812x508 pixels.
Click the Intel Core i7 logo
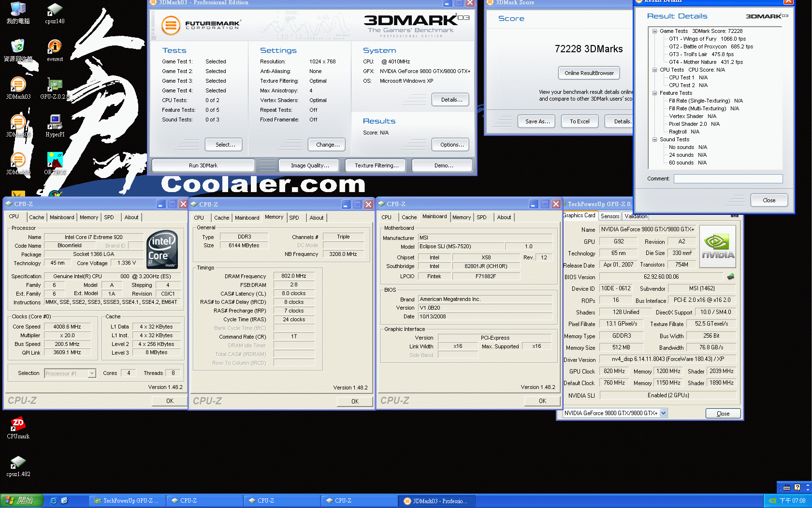pyautogui.click(x=162, y=249)
